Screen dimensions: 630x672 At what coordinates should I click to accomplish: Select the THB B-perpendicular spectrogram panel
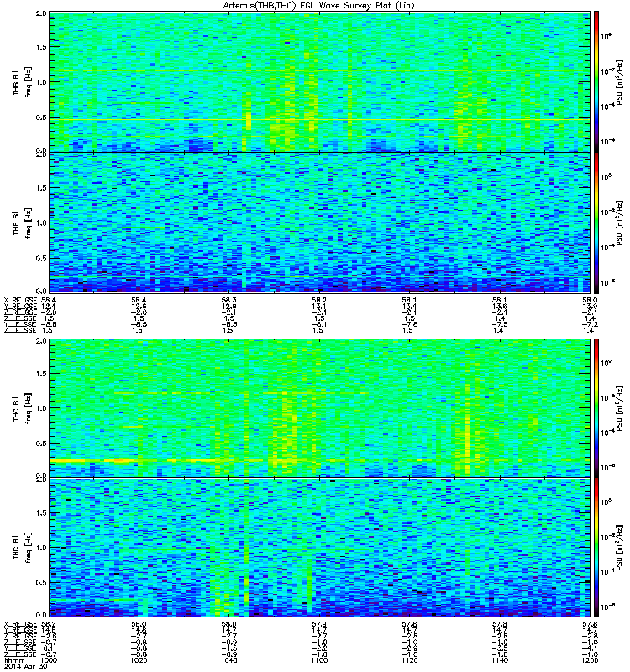click(320, 82)
